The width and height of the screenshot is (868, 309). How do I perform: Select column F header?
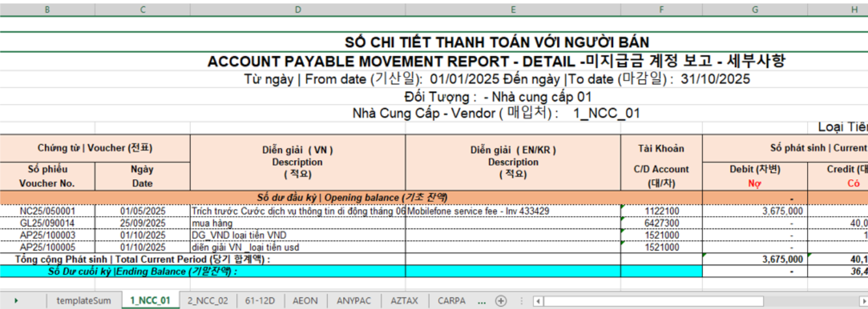[x=661, y=9]
